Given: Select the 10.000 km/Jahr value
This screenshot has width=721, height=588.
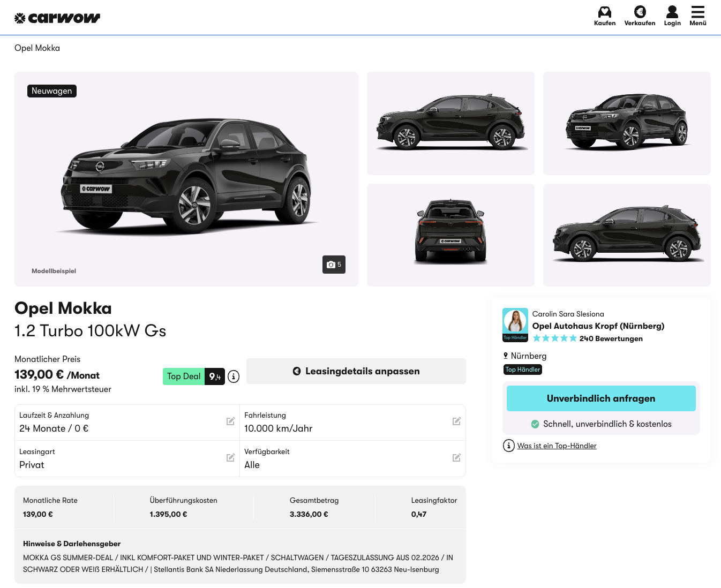Looking at the screenshot, I should click(279, 428).
